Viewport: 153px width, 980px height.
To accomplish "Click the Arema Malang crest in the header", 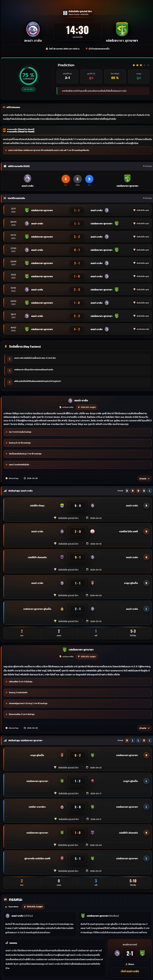I will pos(33,29).
